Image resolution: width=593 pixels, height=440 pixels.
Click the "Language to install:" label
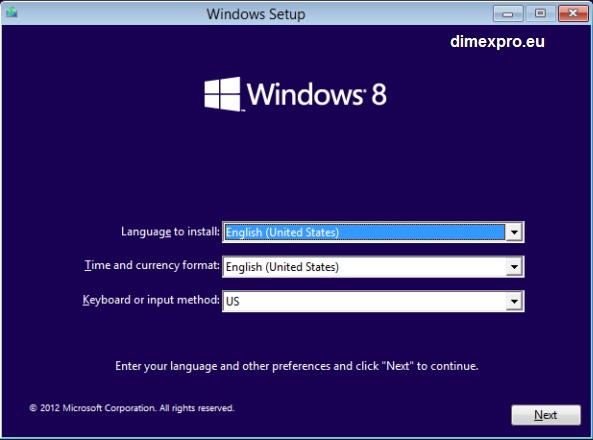point(170,232)
